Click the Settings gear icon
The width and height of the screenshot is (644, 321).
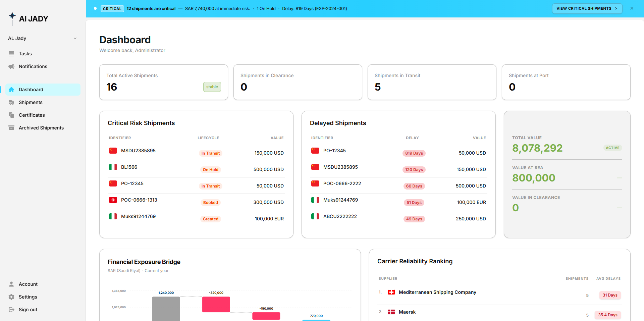(x=11, y=297)
